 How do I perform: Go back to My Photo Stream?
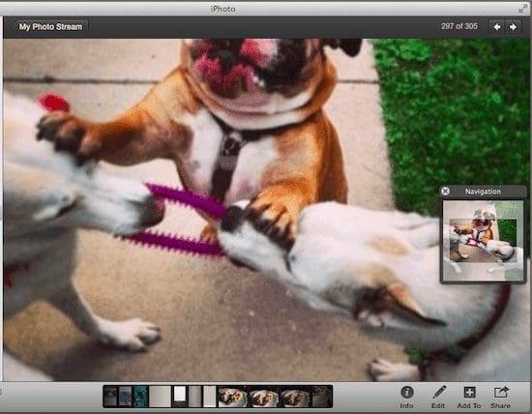tap(50, 27)
